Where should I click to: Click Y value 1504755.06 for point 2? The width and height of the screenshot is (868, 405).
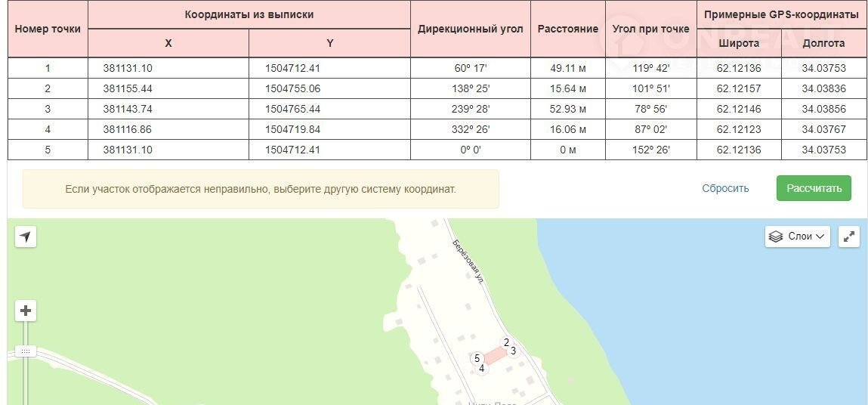292,88
